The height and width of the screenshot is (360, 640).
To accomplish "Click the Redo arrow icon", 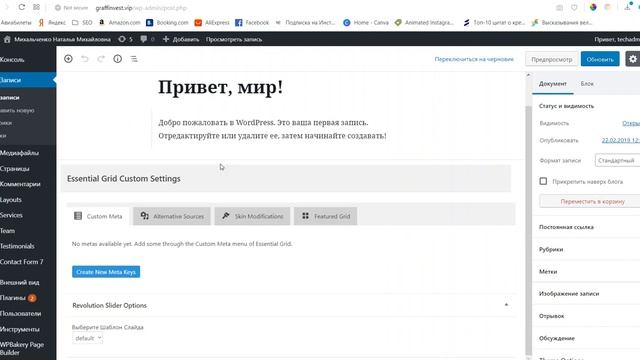I will click(x=101, y=59).
